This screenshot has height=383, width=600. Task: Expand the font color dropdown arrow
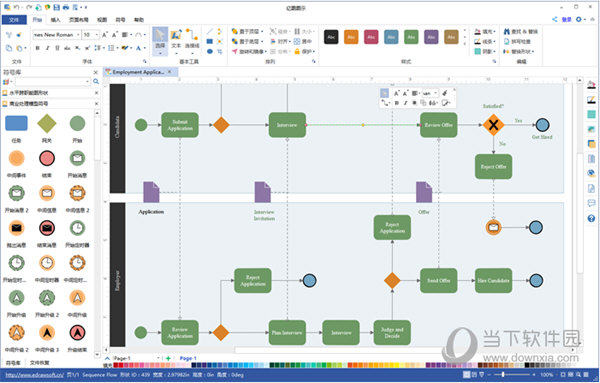[x=145, y=48]
